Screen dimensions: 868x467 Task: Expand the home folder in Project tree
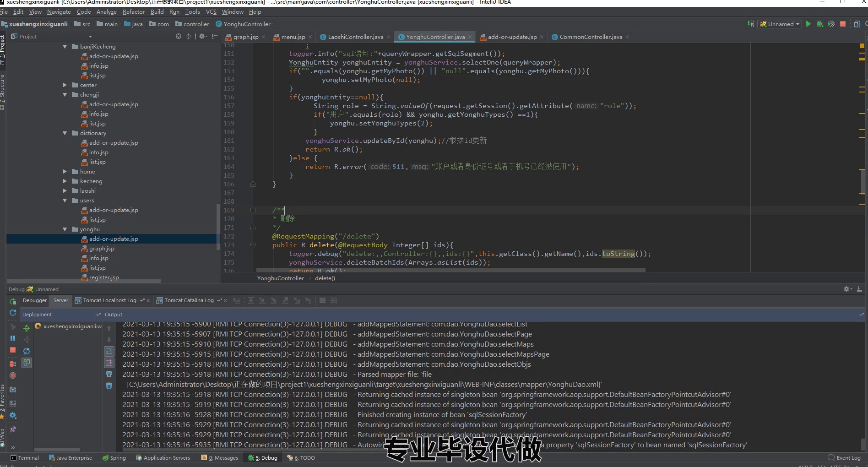(x=65, y=171)
